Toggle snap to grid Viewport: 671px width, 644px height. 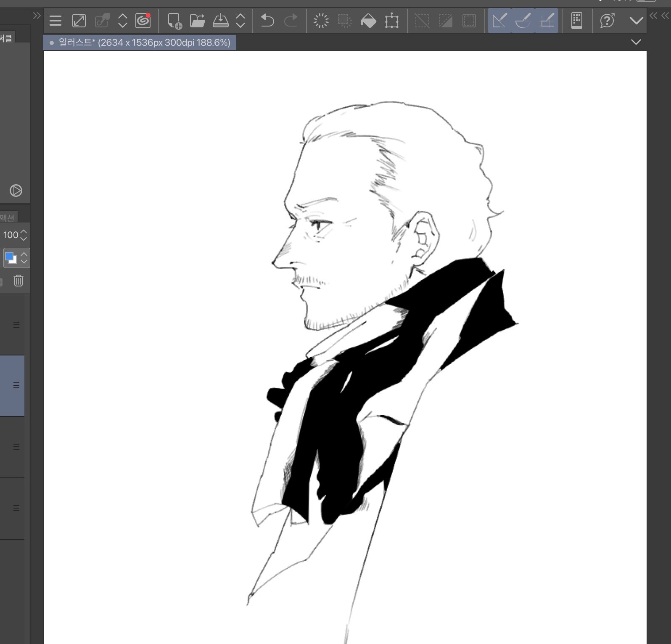[x=547, y=21]
